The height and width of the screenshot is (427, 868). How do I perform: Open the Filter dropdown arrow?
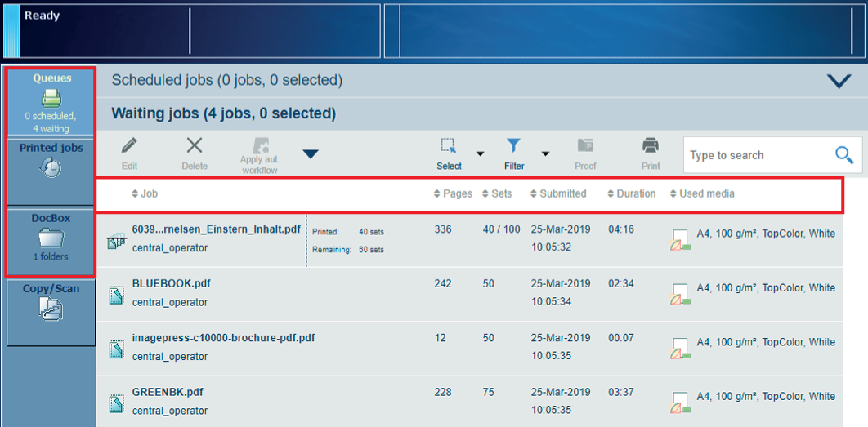545,153
